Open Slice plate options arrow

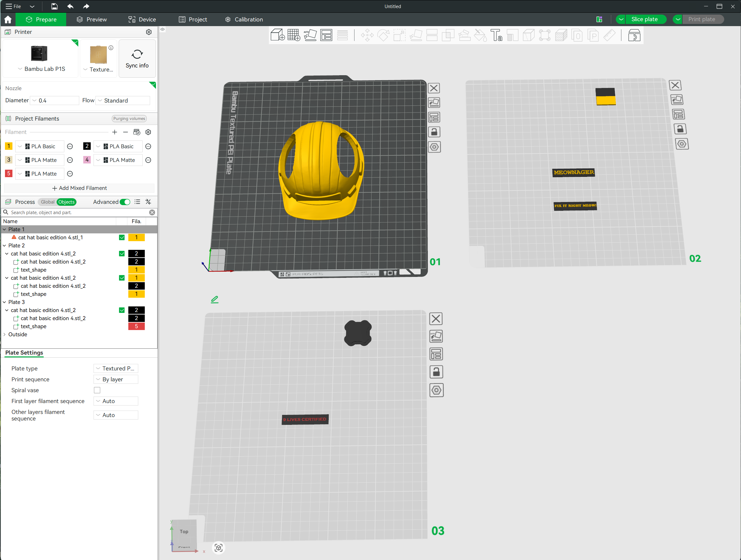point(621,20)
